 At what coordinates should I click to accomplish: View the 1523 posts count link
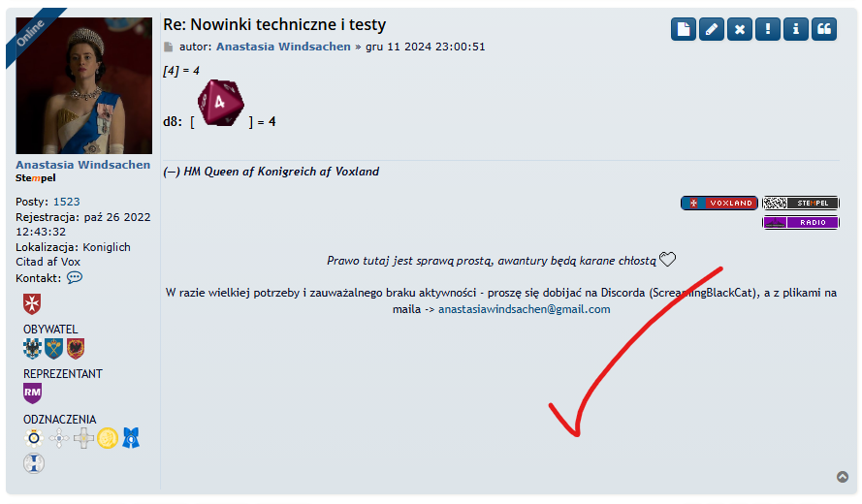[x=67, y=202]
